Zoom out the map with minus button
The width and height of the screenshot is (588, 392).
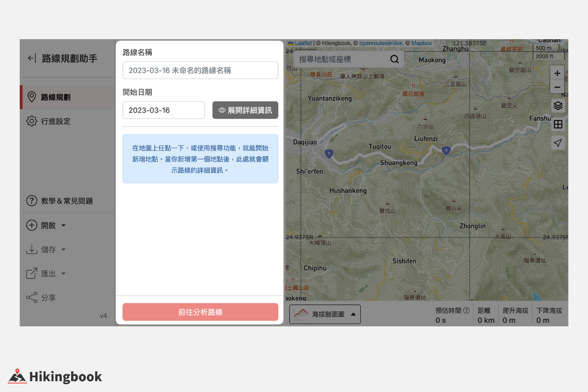(557, 87)
